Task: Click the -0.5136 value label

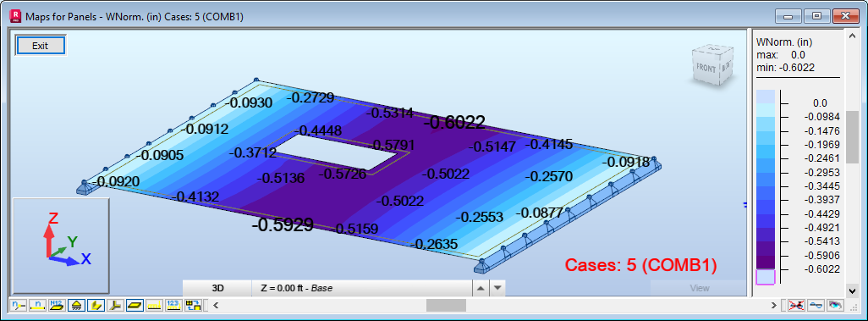Action: 281,179
